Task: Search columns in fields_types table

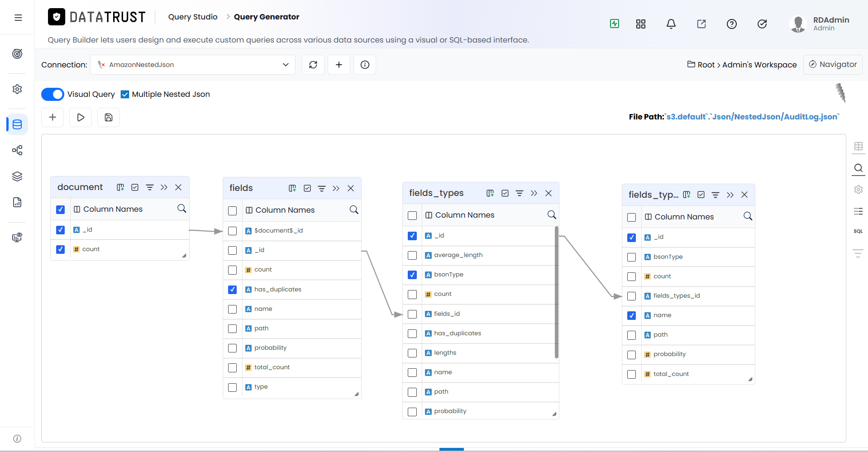Action: click(x=551, y=215)
